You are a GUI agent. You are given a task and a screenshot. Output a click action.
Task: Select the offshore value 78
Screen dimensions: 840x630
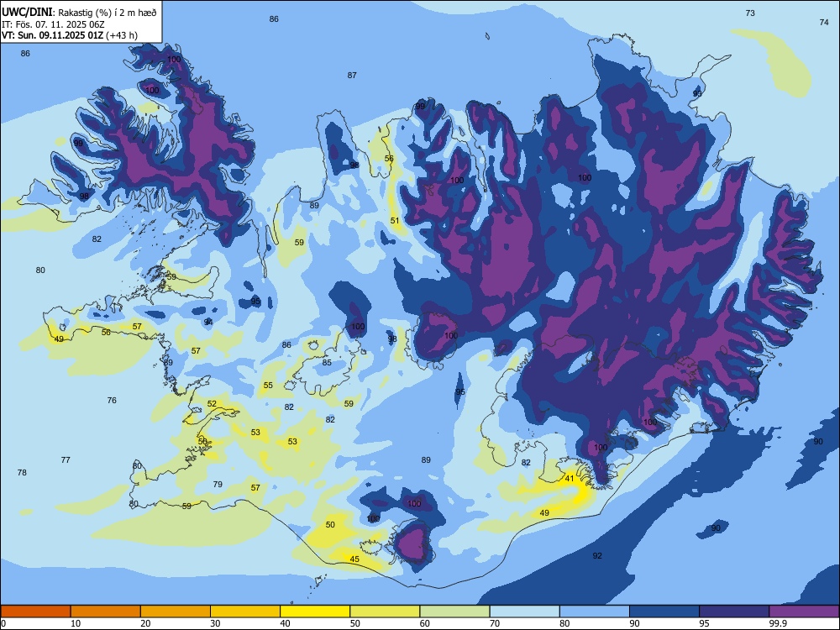coord(22,472)
